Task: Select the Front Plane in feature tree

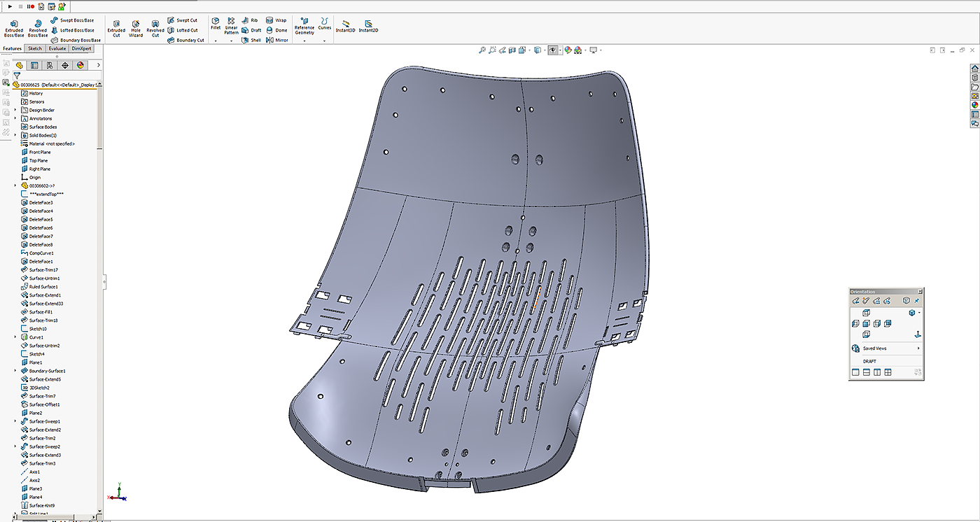Action: 39,152
